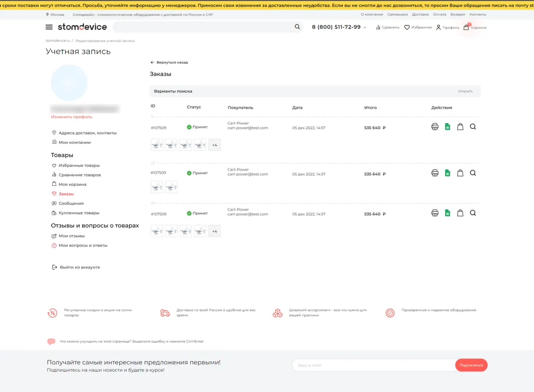Open the Корзина cart in the header

coord(475,28)
